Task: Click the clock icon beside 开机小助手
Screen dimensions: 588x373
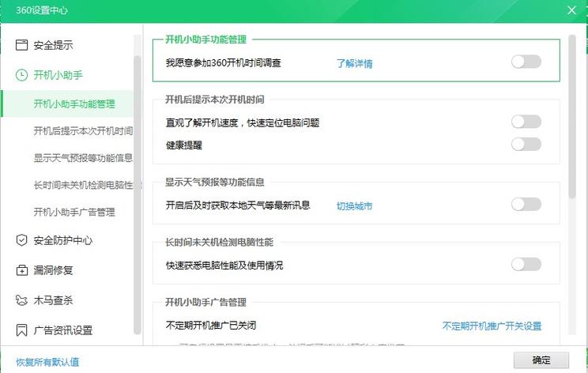Action: (22, 75)
